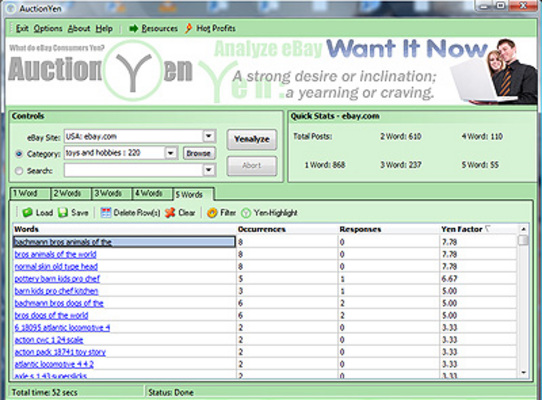Click the Save disk icon
The width and height of the screenshot is (542, 400).
pyautogui.click(x=63, y=213)
